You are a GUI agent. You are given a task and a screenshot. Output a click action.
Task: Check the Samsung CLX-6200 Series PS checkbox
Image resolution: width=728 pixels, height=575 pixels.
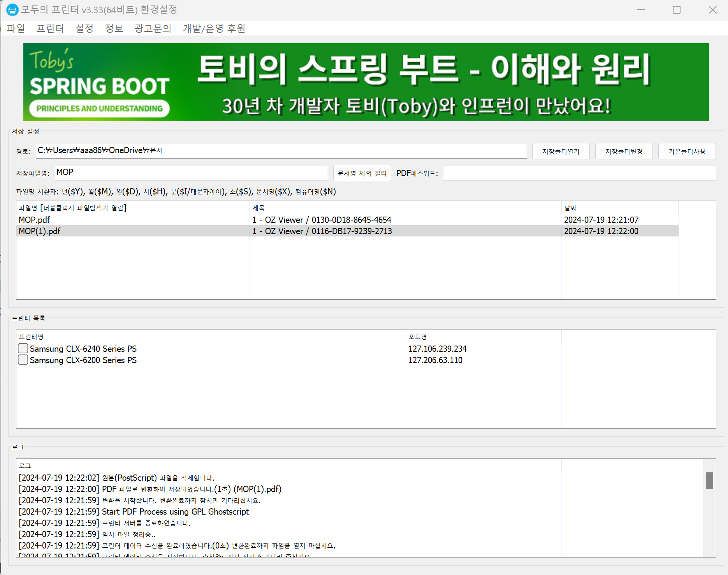23,360
